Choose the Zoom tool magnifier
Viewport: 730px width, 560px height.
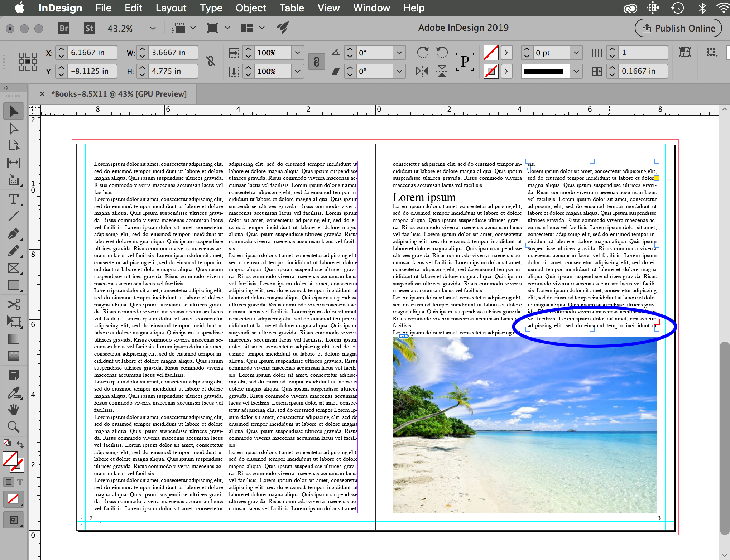tap(14, 426)
